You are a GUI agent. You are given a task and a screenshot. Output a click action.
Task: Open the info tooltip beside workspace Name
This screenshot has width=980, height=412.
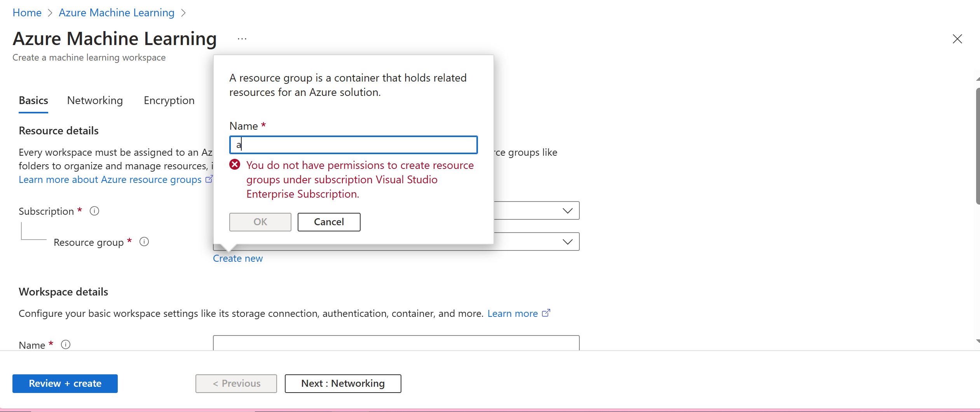(x=66, y=344)
